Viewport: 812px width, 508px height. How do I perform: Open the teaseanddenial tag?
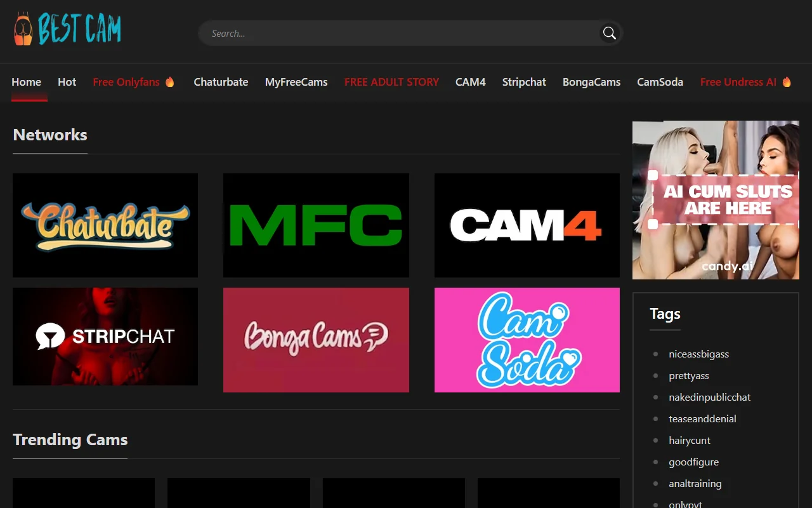pos(702,418)
